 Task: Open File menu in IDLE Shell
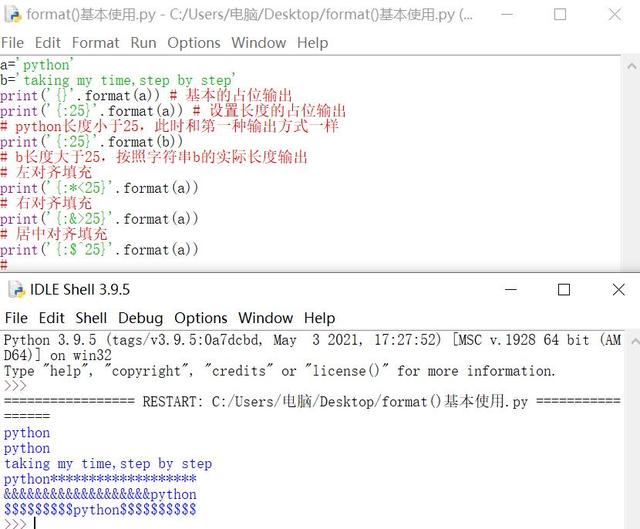coord(16,318)
